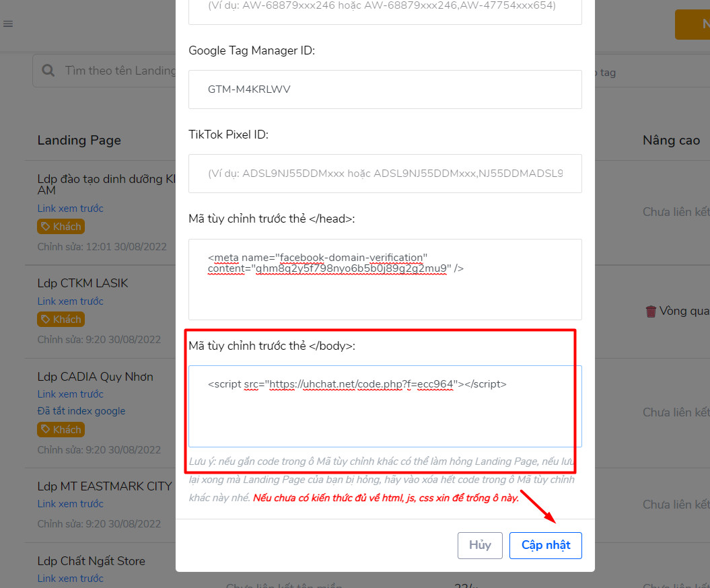
Task: Click the Ldp Chất Ngất Store title
Action: 91,561
